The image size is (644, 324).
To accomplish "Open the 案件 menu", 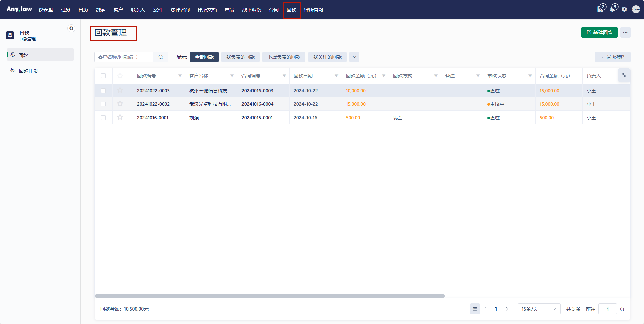I will (x=158, y=10).
